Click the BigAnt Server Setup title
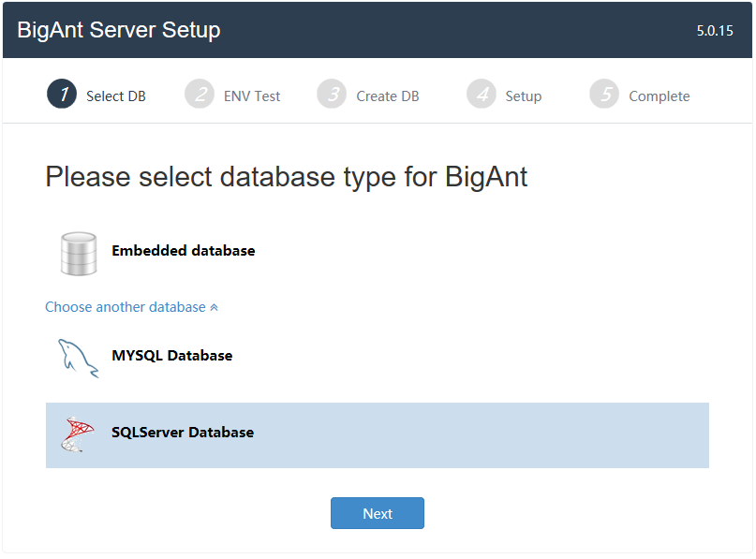This screenshot has height=559, width=756. (x=119, y=30)
